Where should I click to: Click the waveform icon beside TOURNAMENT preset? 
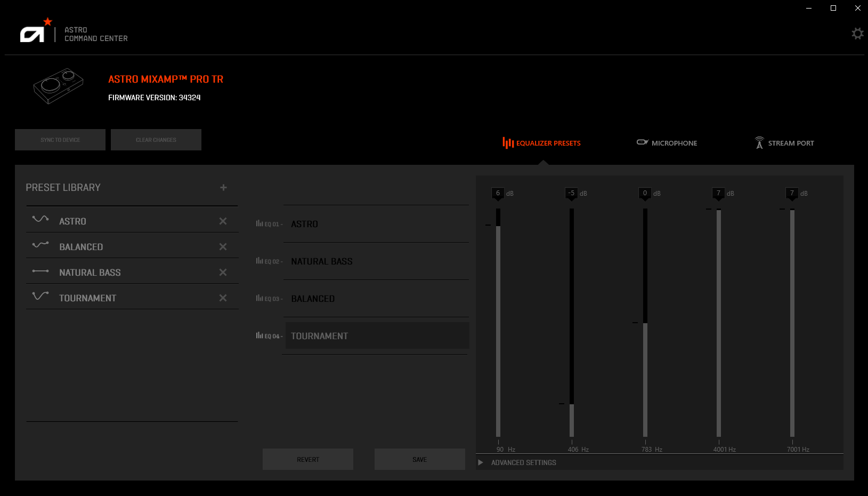pyautogui.click(x=40, y=297)
